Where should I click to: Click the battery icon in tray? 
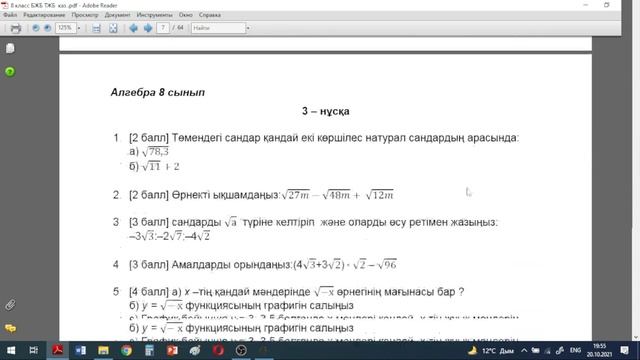coord(536,351)
